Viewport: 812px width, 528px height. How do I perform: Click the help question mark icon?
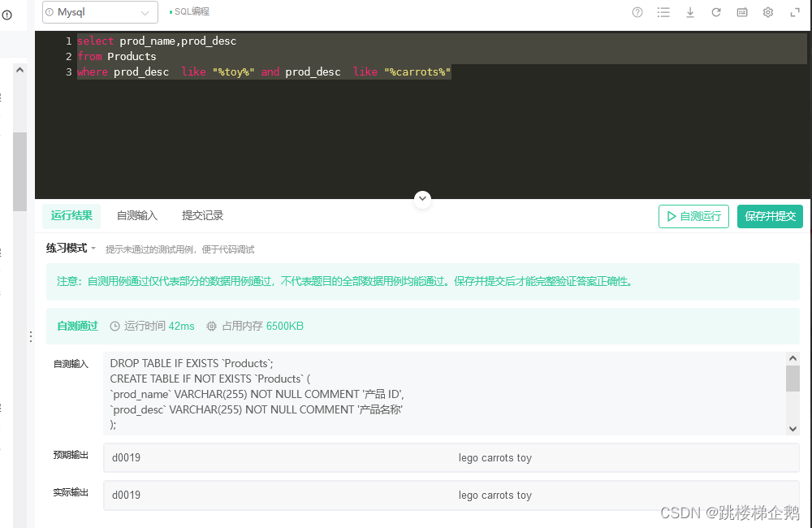pos(637,12)
